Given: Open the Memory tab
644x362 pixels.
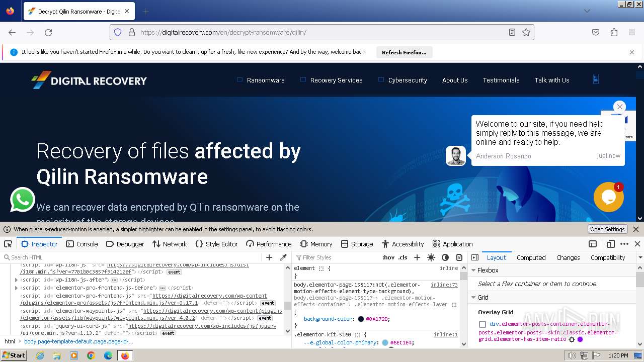Looking at the screenshot, I should 316,244.
